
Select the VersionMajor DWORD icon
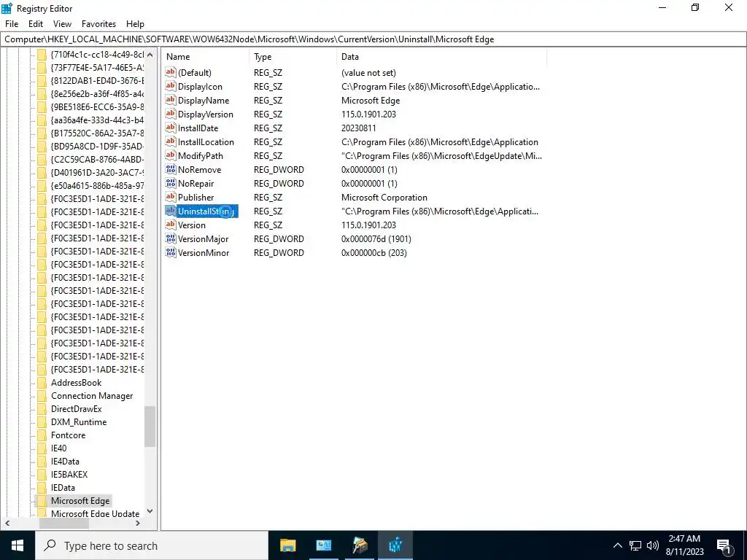coord(171,238)
